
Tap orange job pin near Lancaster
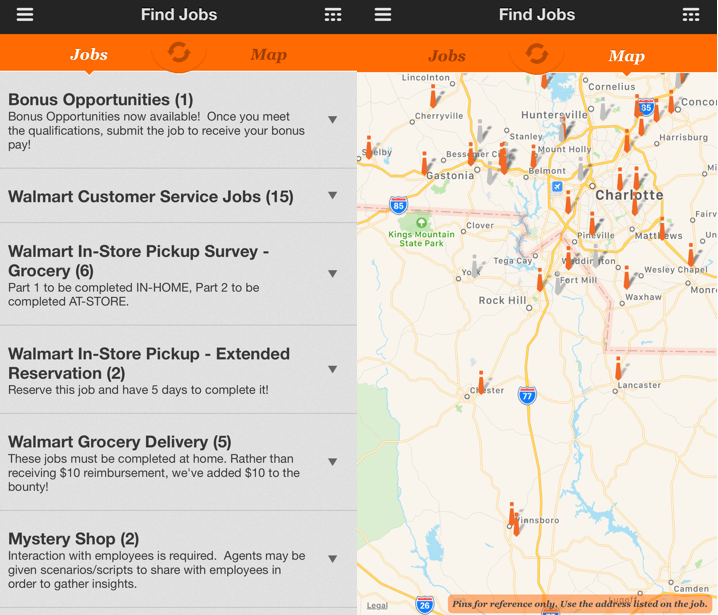pyautogui.click(x=618, y=369)
